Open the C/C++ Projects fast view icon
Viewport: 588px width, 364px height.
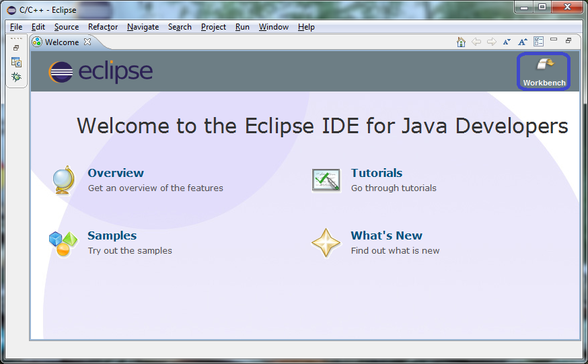pyautogui.click(x=17, y=62)
